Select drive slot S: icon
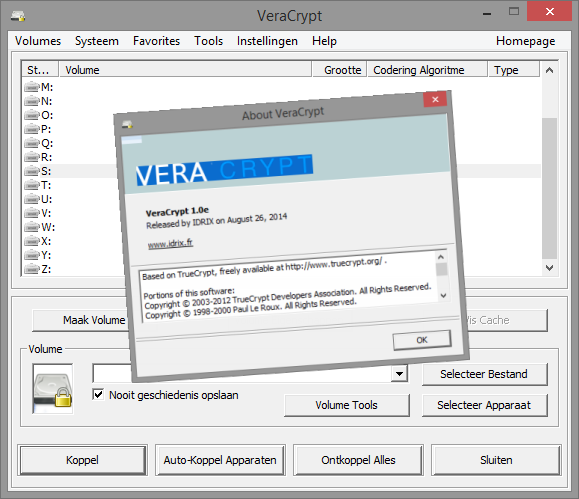Image resolution: width=579 pixels, height=499 pixels. (32, 171)
